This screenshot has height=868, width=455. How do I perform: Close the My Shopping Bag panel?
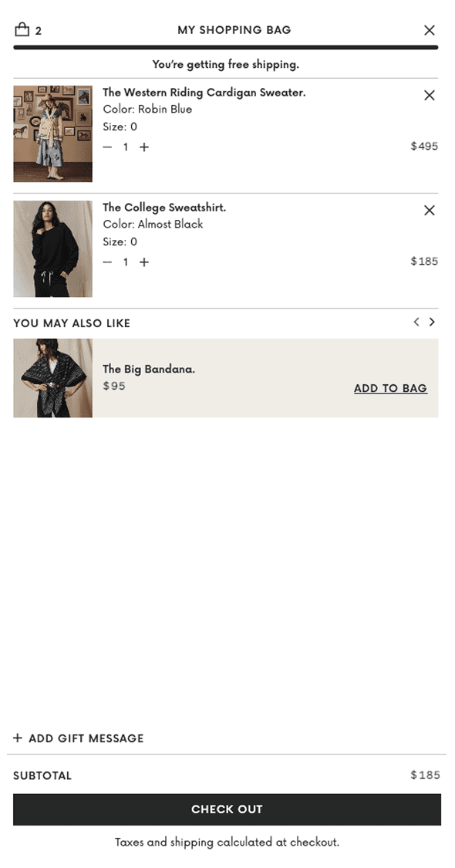tap(430, 30)
